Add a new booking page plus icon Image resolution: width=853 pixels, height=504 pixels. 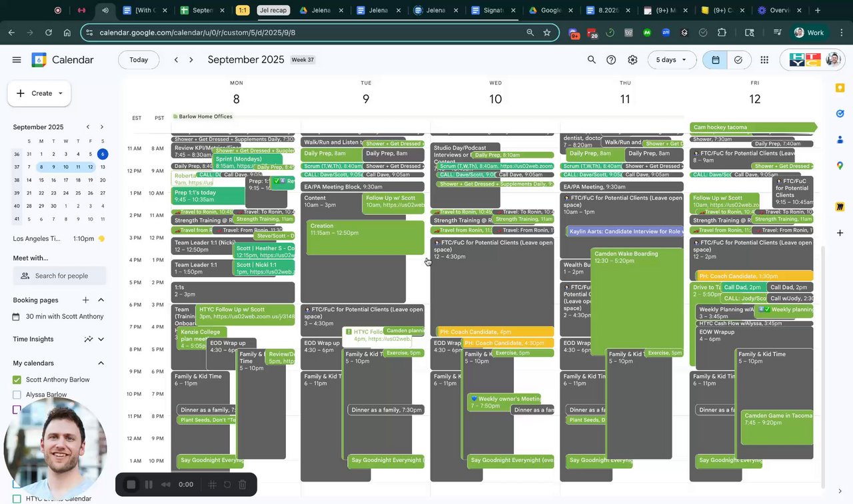point(86,300)
